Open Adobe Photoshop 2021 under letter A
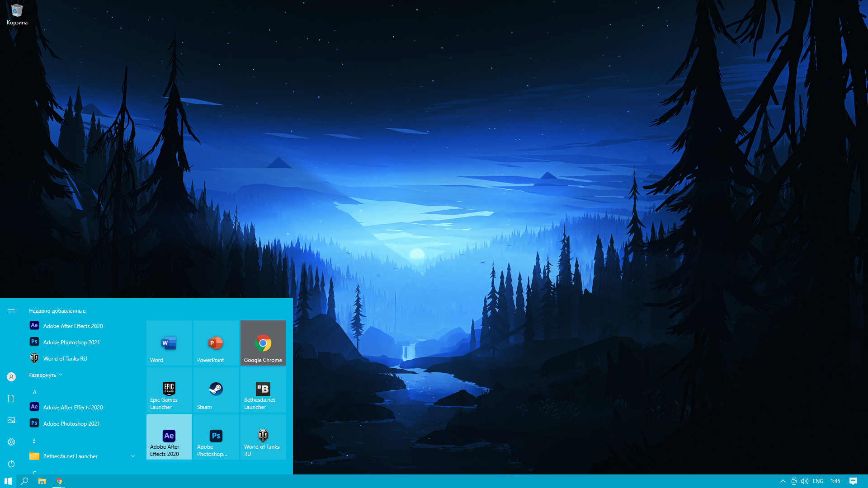The width and height of the screenshot is (868, 488). click(82, 423)
